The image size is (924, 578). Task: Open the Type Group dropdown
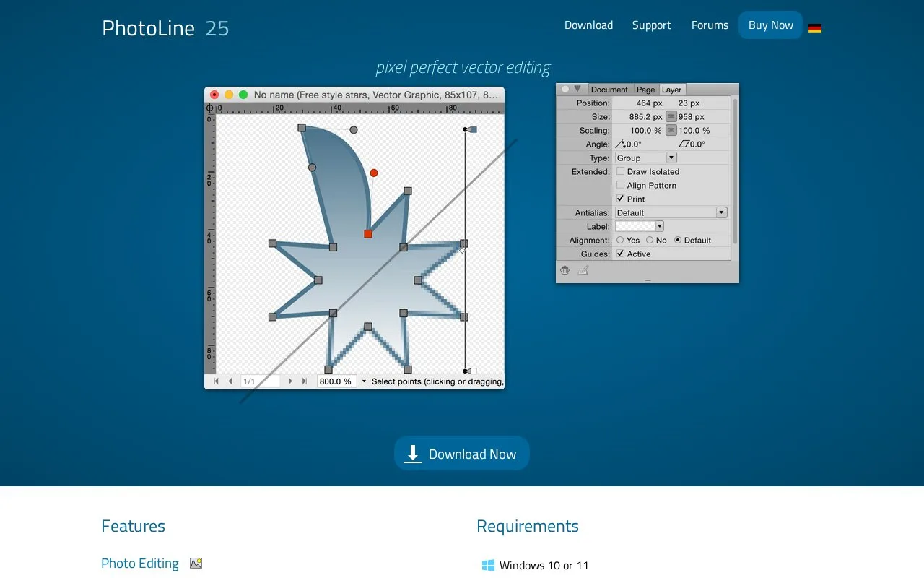point(646,158)
